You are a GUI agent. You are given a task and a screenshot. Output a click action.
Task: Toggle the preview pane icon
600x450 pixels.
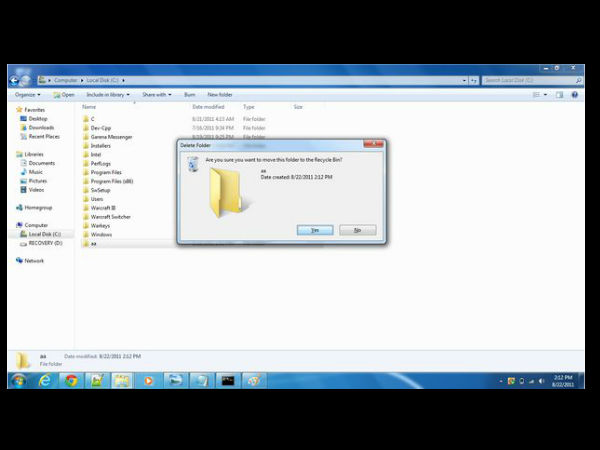point(559,95)
